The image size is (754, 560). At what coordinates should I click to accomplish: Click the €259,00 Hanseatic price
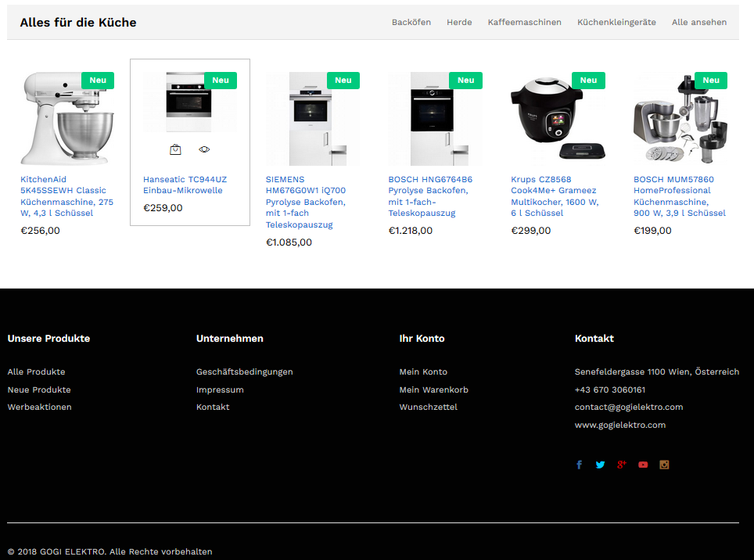click(163, 208)
